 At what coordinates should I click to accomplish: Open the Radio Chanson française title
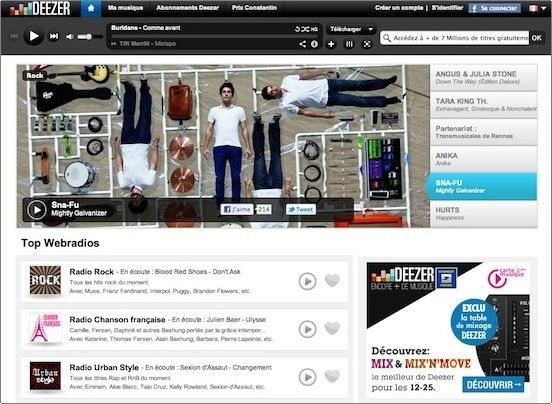click(117, 320)
